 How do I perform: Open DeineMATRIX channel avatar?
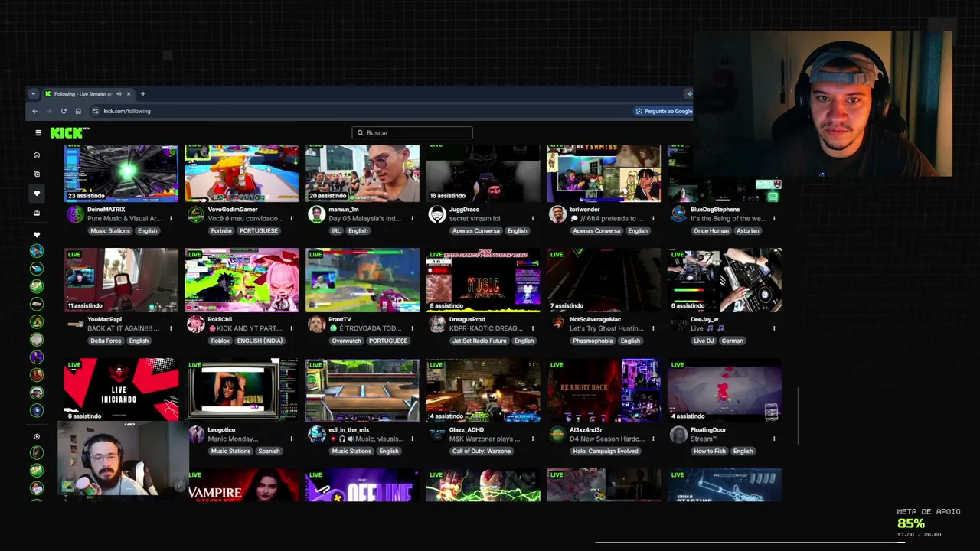coord(75,214)
